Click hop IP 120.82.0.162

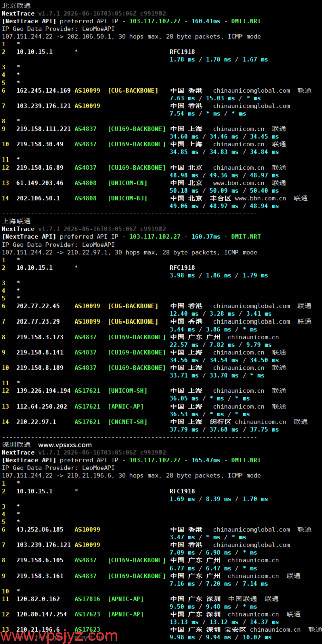pyautogui.click(x=38, y=599)
